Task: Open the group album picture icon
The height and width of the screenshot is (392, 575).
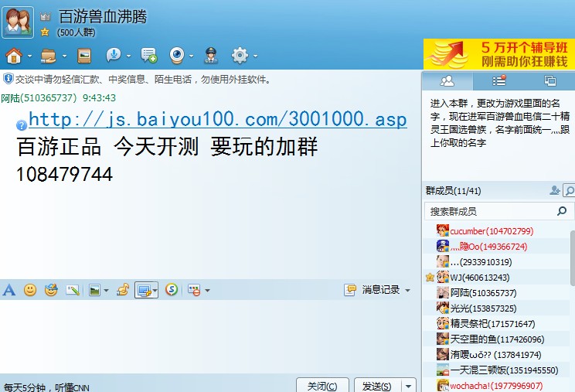Action: click(83, 56)
